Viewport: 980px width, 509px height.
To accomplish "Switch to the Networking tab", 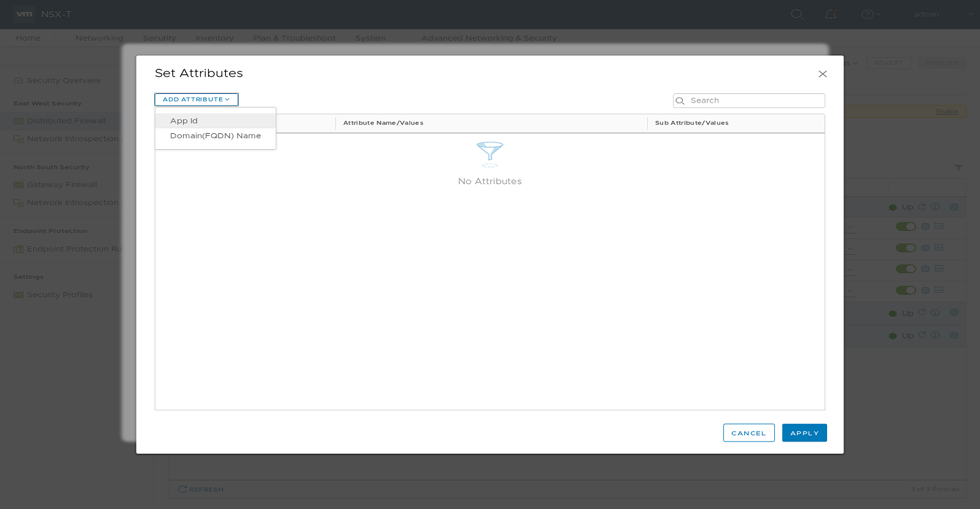I will tap(99, 38).
